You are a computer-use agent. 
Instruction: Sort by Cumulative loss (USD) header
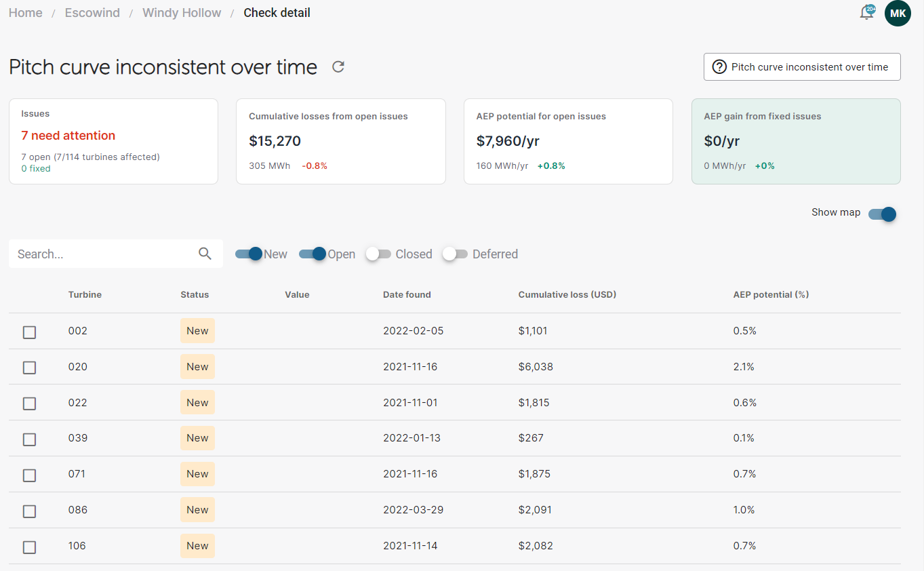point(567,294)
